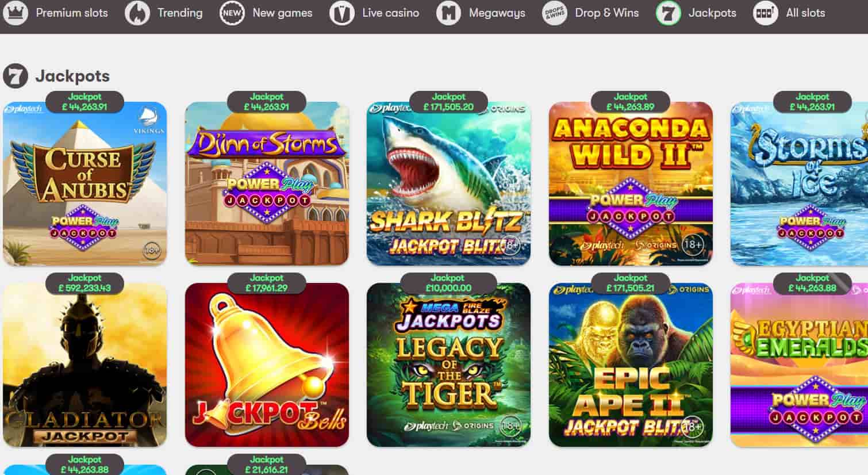Open the Djinn of Storms game tile
Screen dimensions: 868x475
tap(267, 183)
